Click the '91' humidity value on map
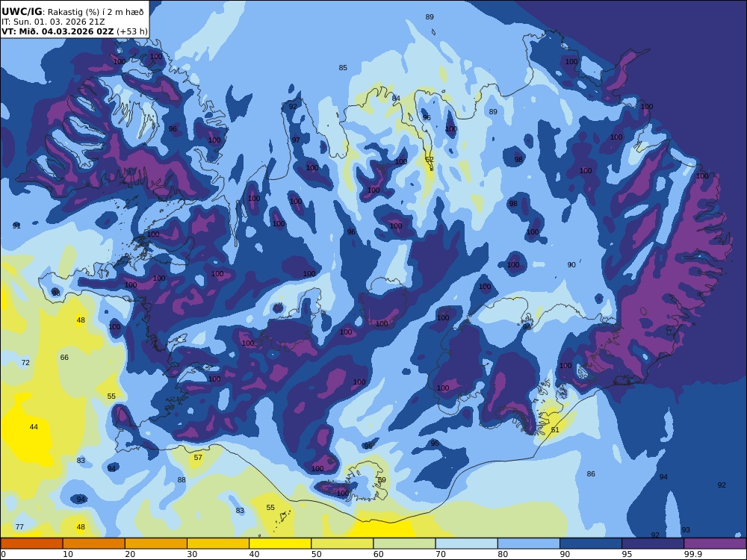747x560 pixels. point(16,225)
